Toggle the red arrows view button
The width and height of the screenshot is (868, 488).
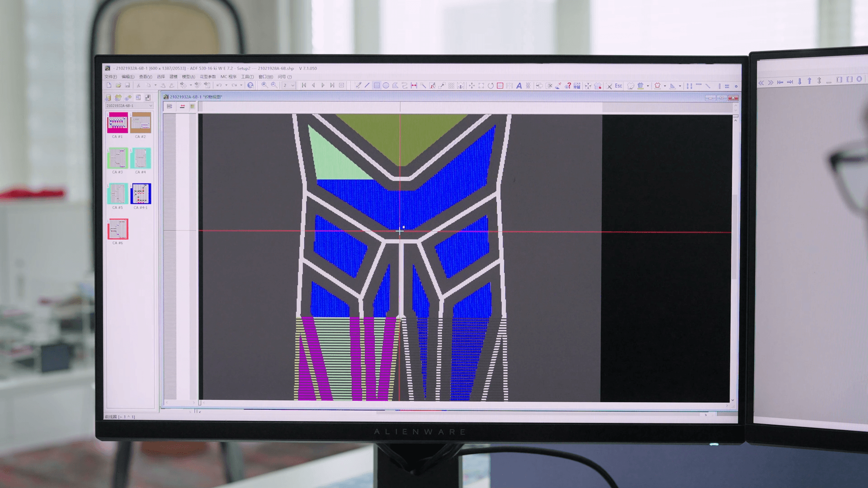click(x=182, y=107)
